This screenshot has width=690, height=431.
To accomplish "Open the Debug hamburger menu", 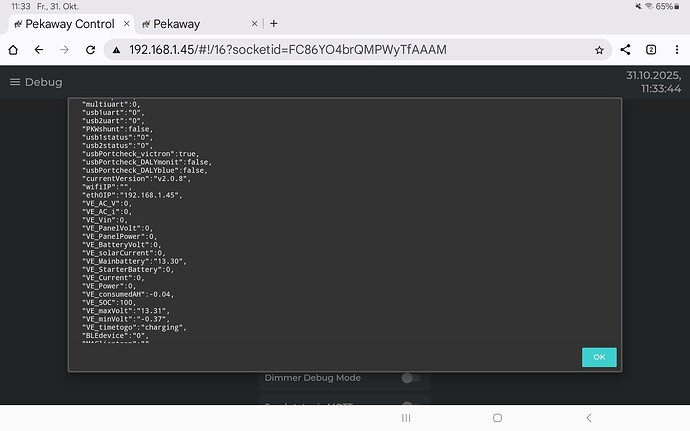I will click(x=15, y=82).
